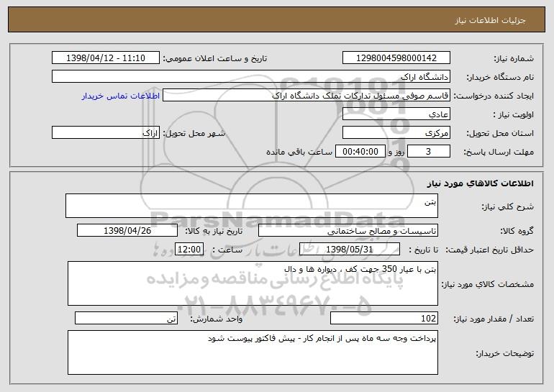Select the remaining days field showing 3
Screen dimensions: 554x392
tap(429, 152)
